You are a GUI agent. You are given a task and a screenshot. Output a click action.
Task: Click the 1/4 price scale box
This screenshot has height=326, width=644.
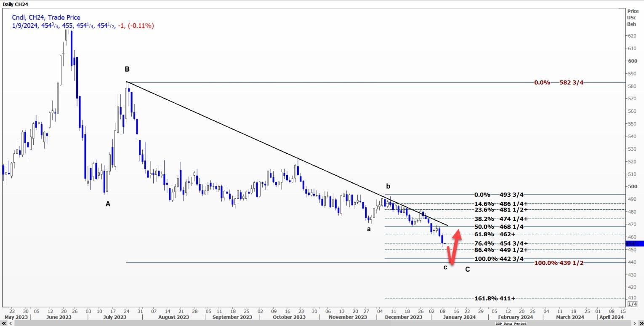(x=632, y=304)
